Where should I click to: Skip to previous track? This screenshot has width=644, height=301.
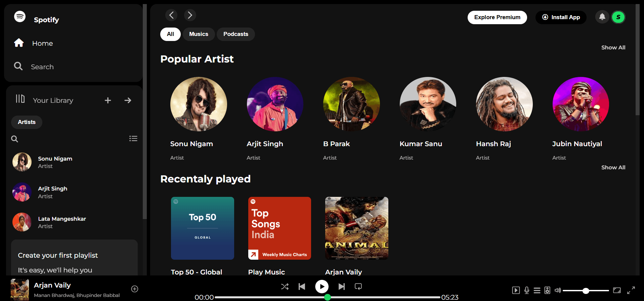click(302, 287)
